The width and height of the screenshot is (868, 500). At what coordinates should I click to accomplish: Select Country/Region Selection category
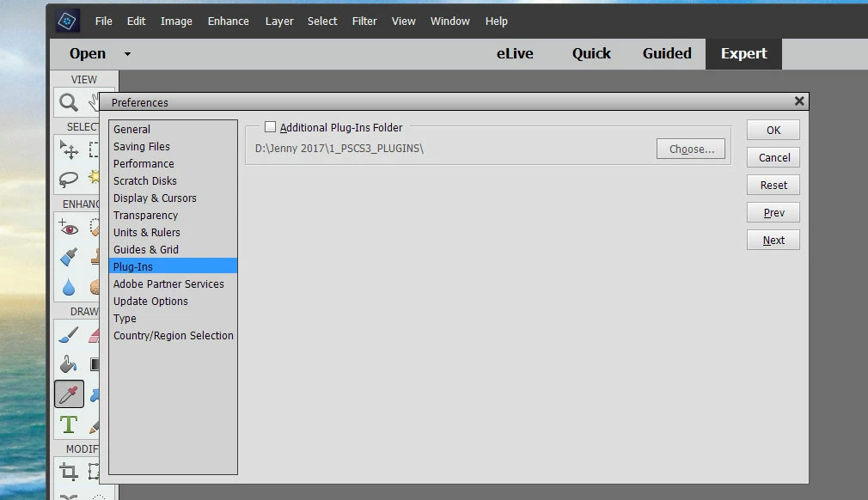pyautogui.click(x=174, y=335)
